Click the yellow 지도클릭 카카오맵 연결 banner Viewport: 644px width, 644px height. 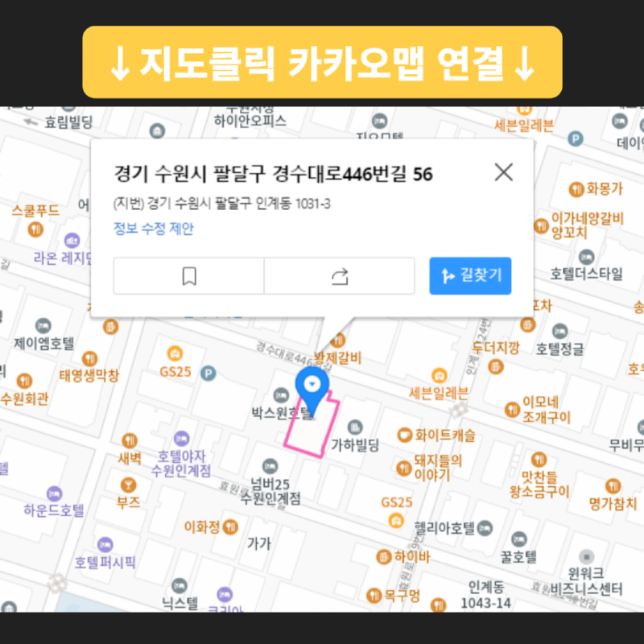click(x=322, y=62)
